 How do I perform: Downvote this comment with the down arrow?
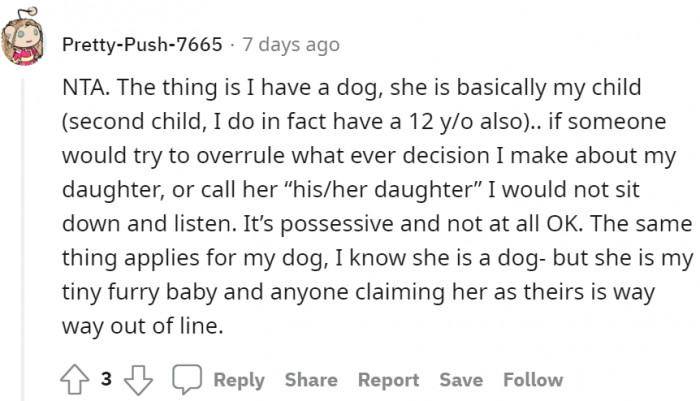click(138, 380)
